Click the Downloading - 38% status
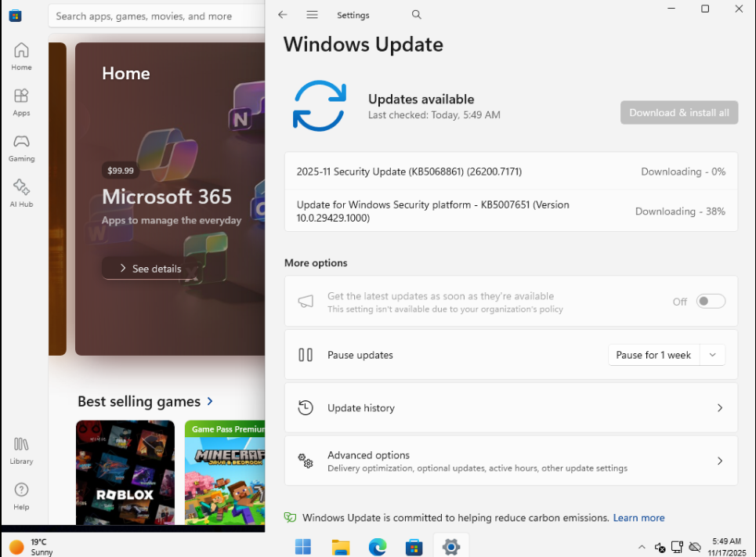Screen dimensions: 756x557 click(680, 212)
